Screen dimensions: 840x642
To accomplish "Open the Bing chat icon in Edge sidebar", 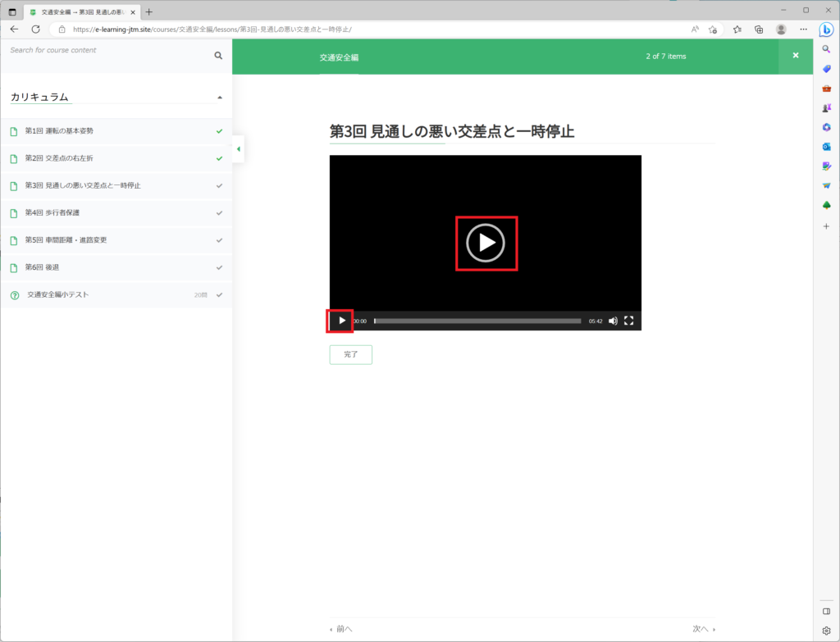I will pos(826,30).
